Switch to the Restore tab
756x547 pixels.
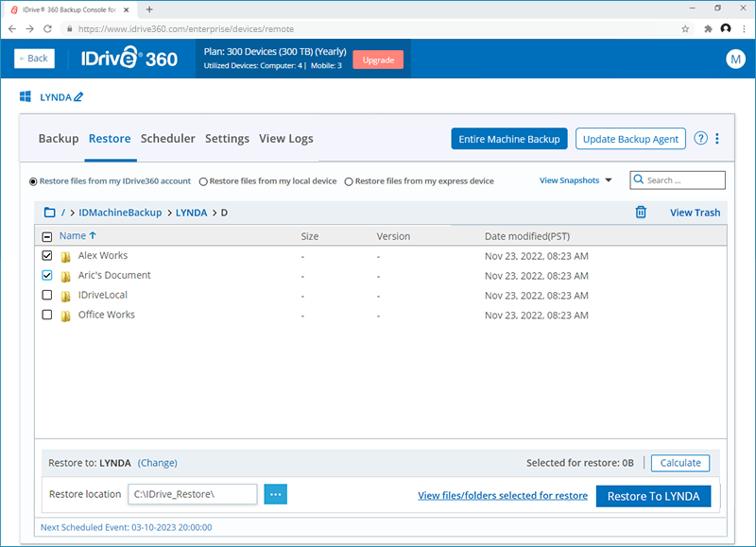(x=110, y=139)
